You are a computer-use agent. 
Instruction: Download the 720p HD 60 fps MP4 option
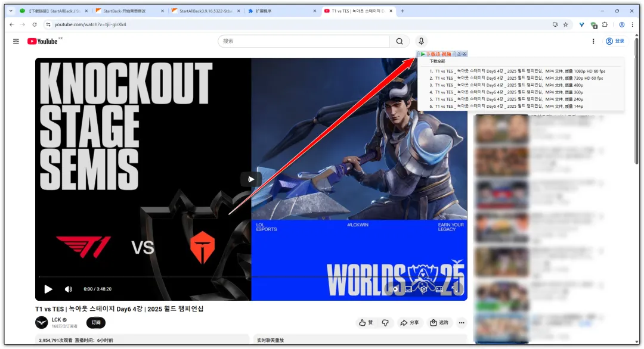pyautogui.click(x=516, y=78)
